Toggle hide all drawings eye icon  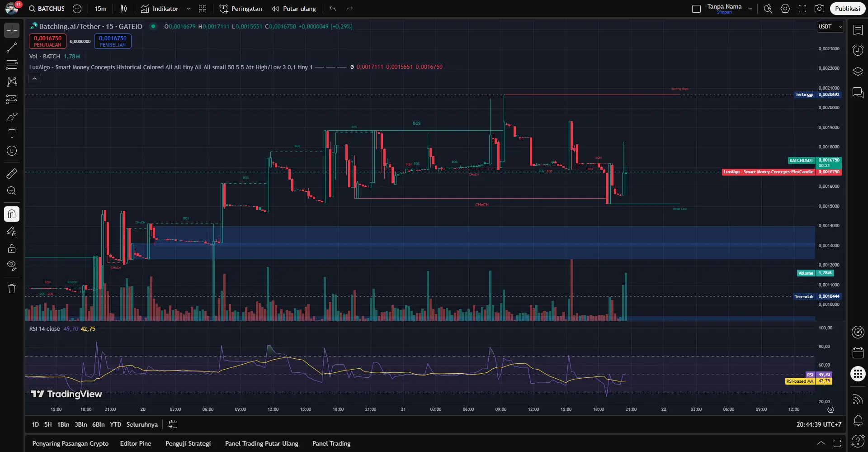(12, 265)
